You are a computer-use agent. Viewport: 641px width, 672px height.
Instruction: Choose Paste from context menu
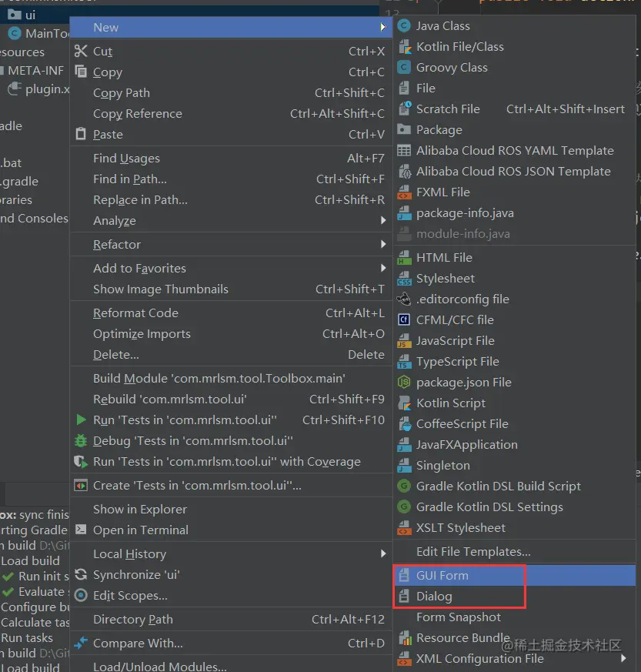[231, 135]
